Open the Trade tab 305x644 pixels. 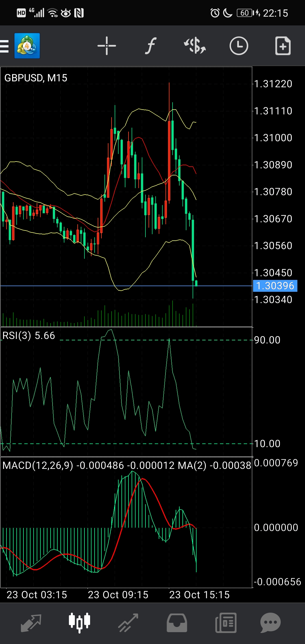pos(128,623)
